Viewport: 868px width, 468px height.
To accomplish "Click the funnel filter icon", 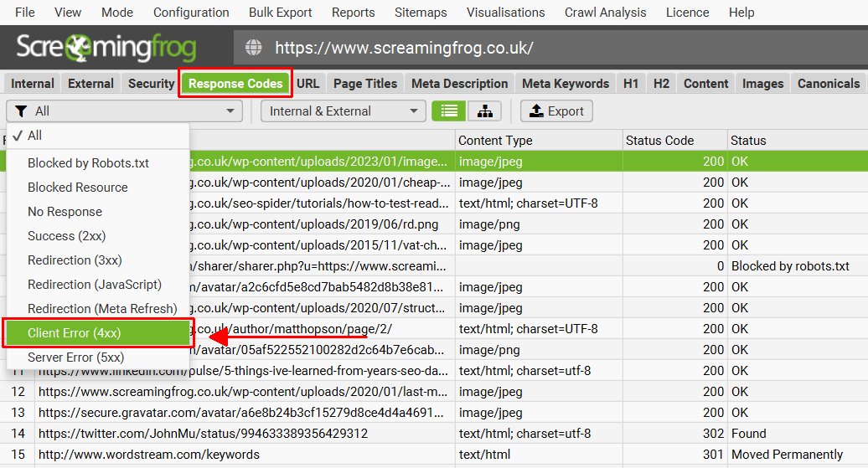I will point(21,111).
